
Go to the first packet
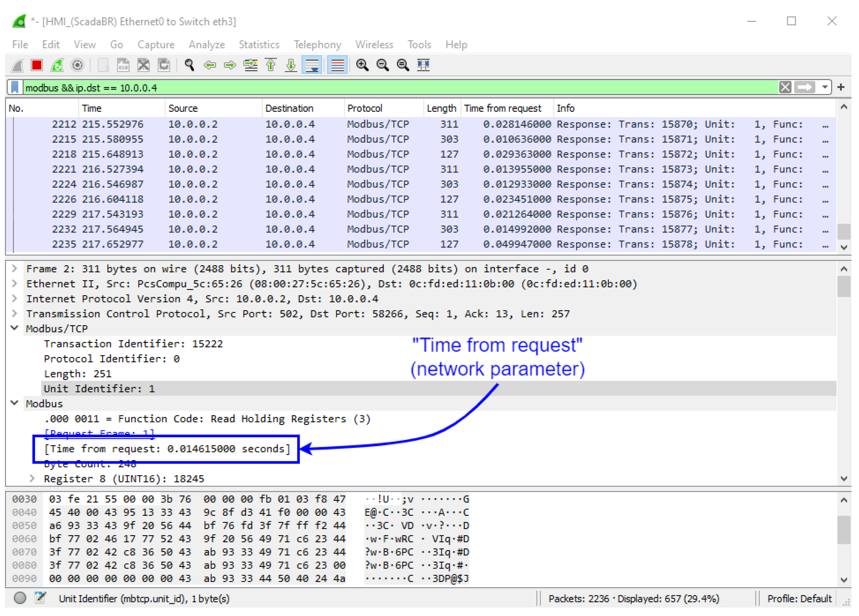pos(271,65)
